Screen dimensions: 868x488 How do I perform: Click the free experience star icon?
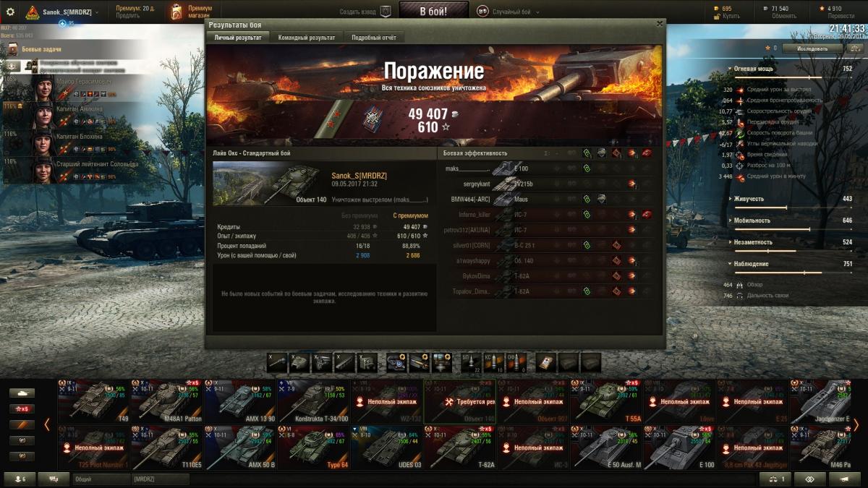(822, 9)
